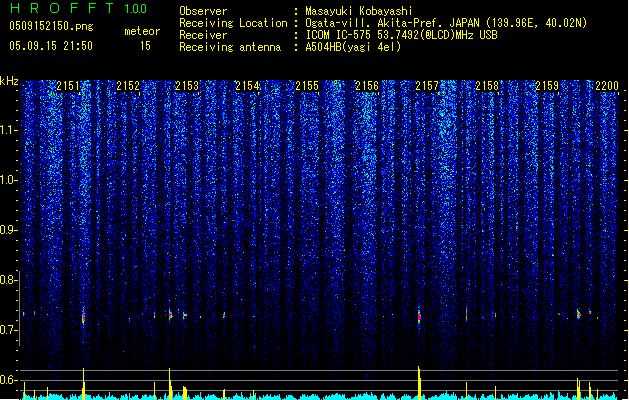The width and height of the screenshot is (629, 400).
Task: Click the Ogata-vill. Akita-Pref. JAPAN location text
Action: (x=446, y=23)
